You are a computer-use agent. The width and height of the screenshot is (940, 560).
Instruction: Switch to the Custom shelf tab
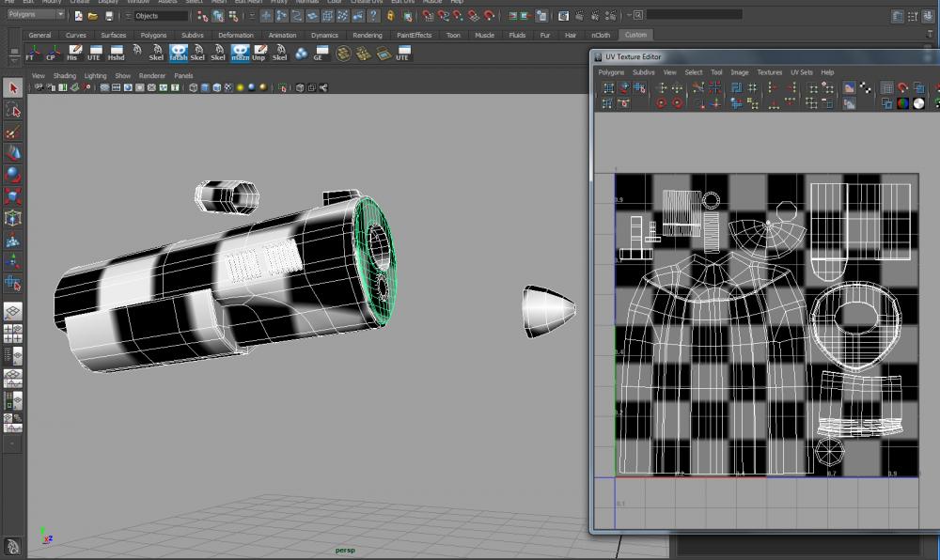coord(635,36)
